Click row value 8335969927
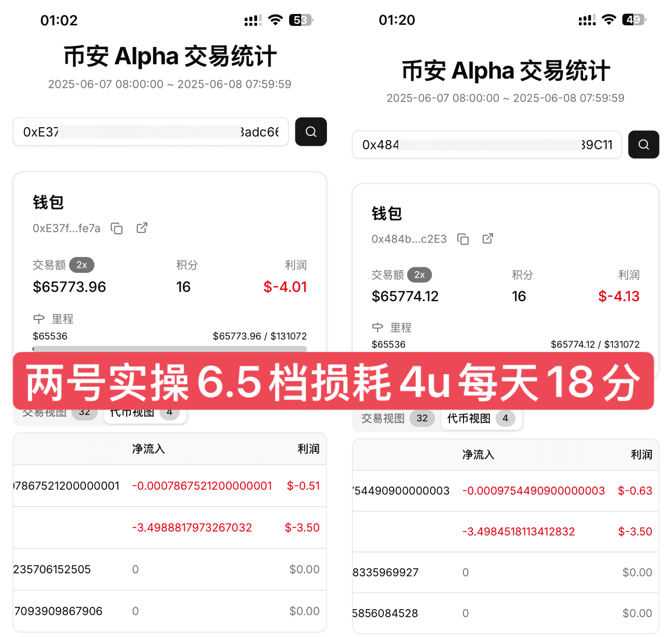This screenshot has width=672, height=637. (386, 572)
